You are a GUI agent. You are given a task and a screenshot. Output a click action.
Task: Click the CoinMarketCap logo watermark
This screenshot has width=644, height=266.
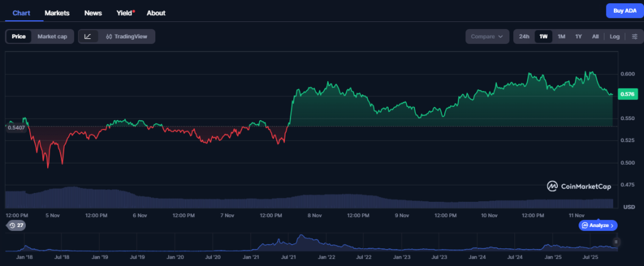(580, 186)
